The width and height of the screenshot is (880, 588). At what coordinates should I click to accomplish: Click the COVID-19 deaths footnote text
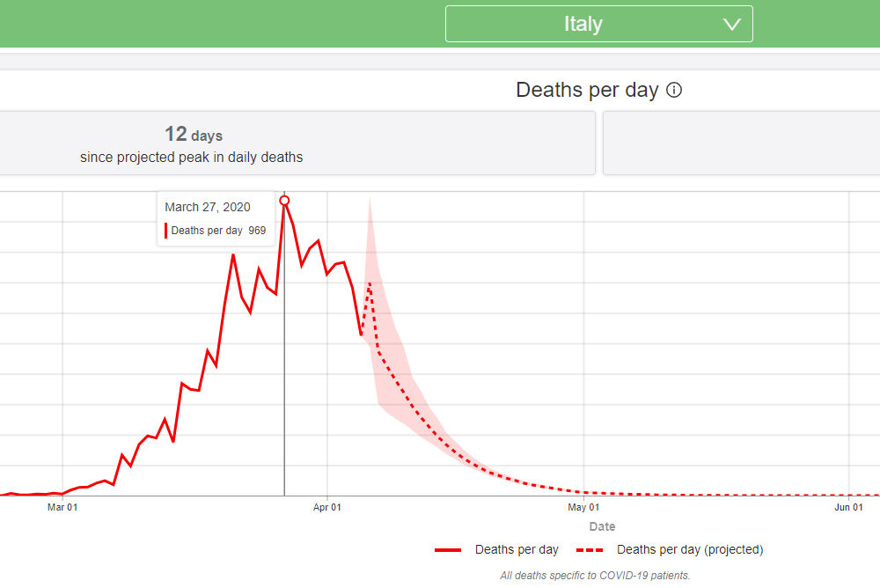[595, 576]
